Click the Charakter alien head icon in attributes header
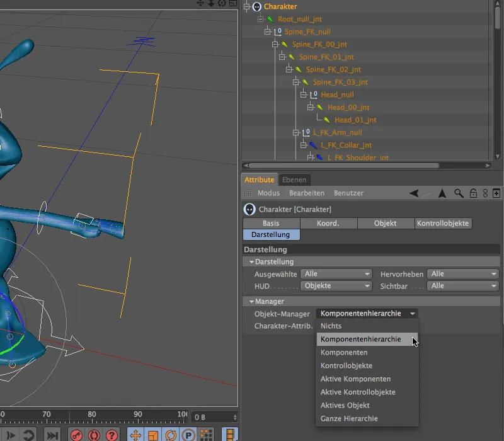This screenshot has width=504, height=441. point(249,209)
